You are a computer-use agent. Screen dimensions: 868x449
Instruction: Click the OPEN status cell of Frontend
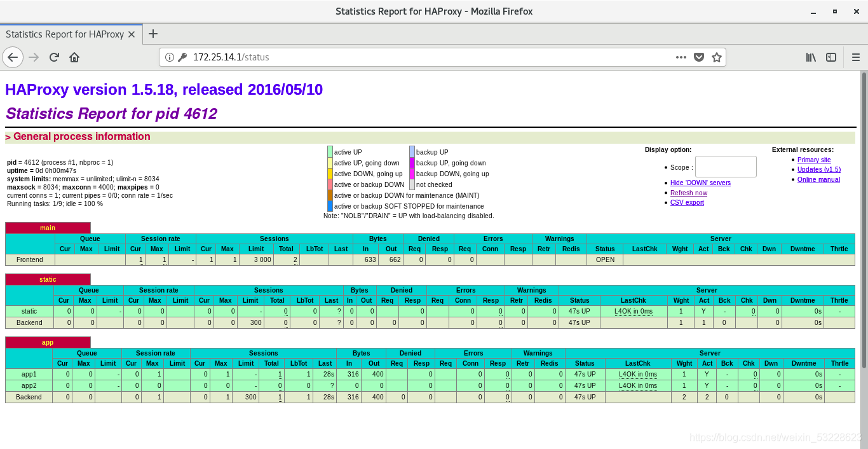tap(605, 259)
